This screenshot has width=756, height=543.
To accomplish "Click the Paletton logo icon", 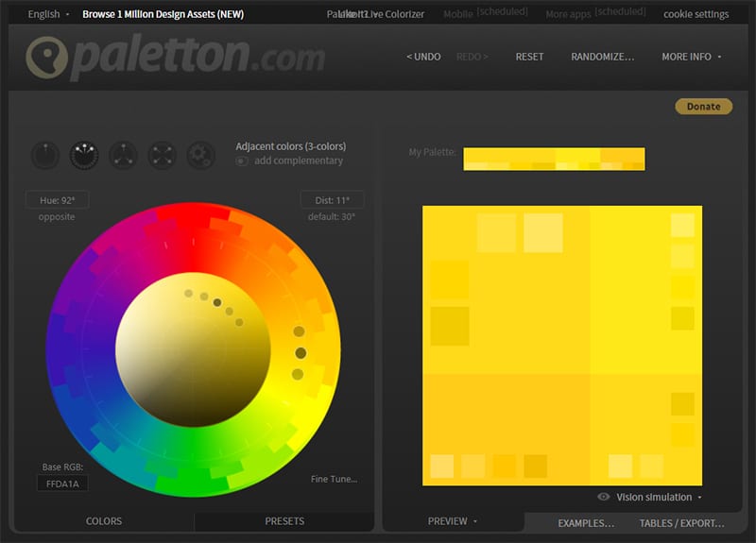I will pos(46,58).
